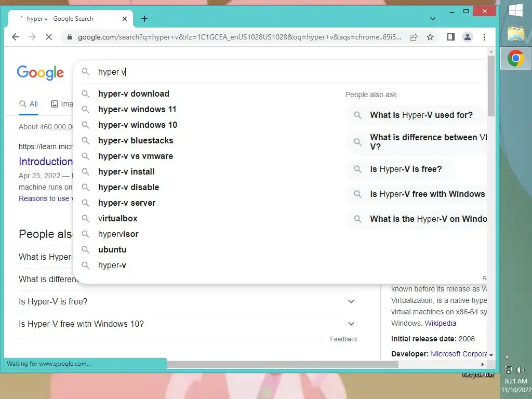Viewport: 532px width, 399px height.
Task: Click the vertical scrollbar up arrow
Action: point(491,51)
